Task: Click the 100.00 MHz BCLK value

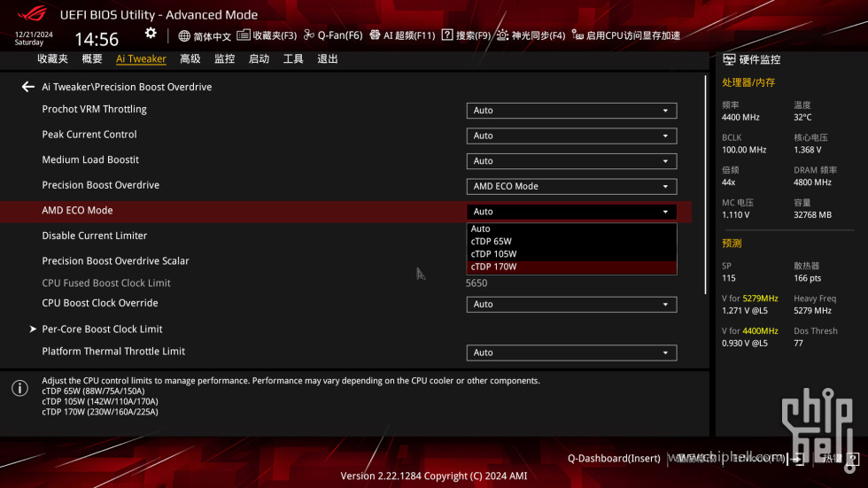Action: (x=744, y=150)
